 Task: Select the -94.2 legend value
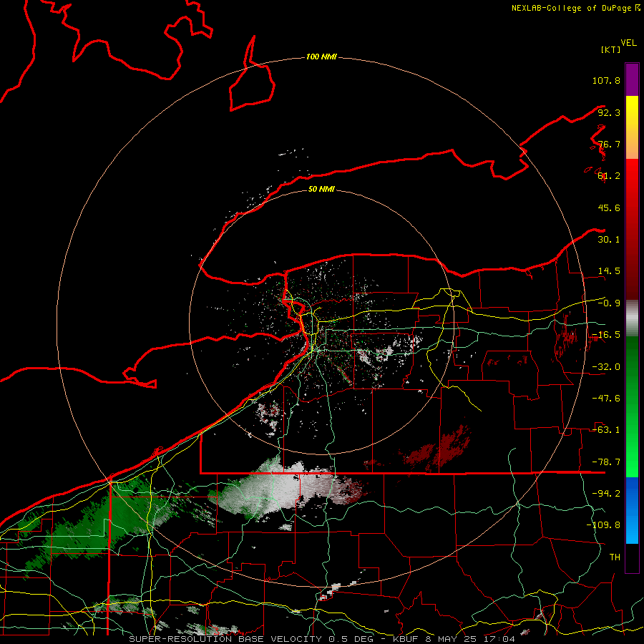[606, 494]
